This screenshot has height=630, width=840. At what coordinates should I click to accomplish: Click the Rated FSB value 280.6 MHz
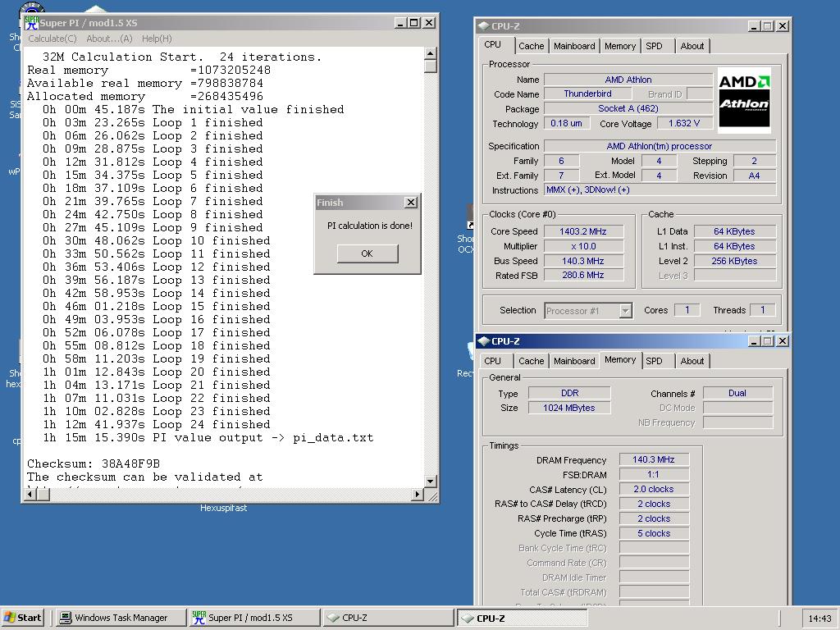pyautogui.click(x=583, y=275)
